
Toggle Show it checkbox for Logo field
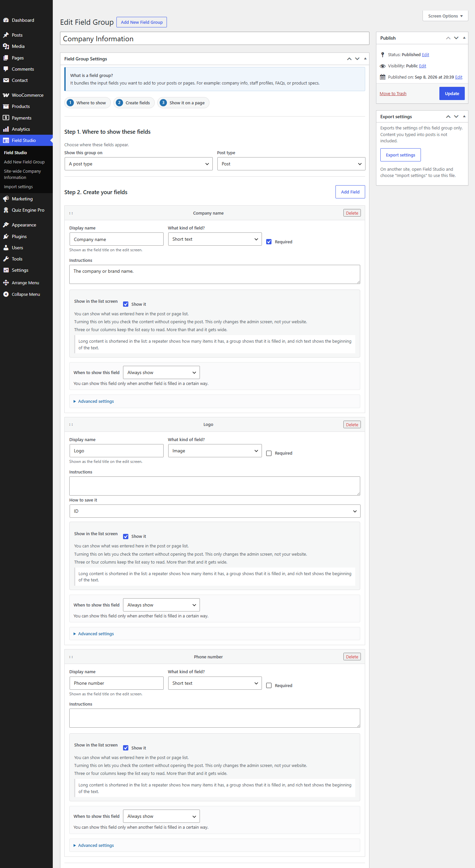click(x=126, y=537)
